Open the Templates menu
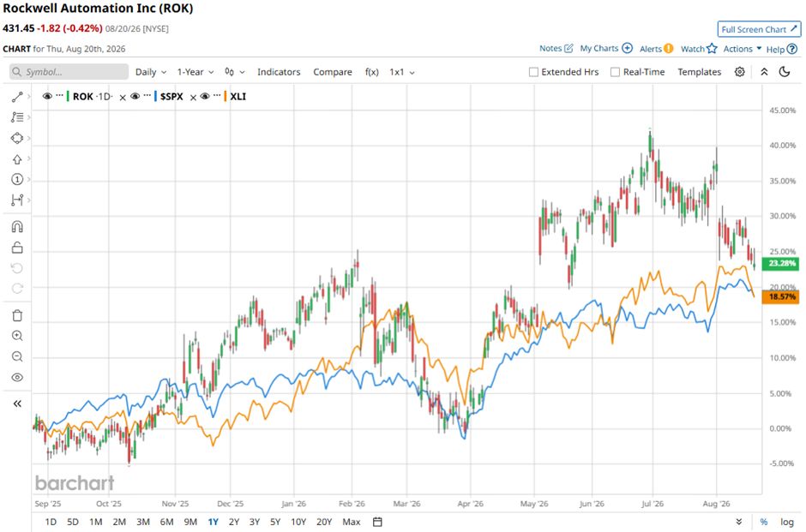 tap(699, 72)
